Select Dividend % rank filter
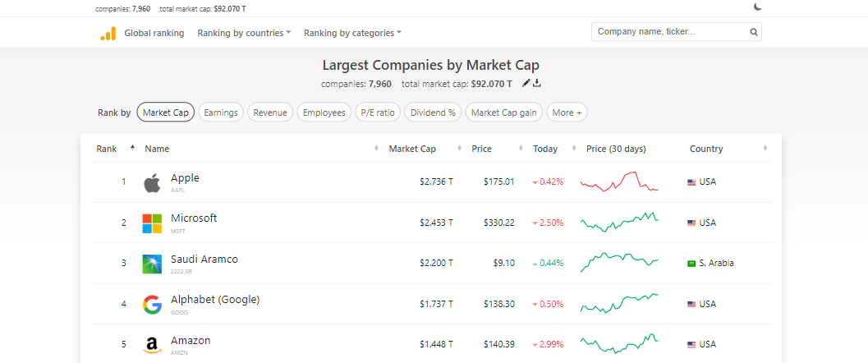Image resolution: width=868 pixels, height=363 pixels. (x=433, y=113)
